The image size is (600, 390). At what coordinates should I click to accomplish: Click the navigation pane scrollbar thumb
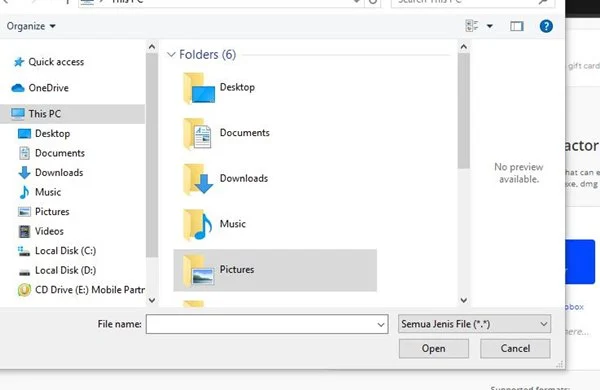click(152, 155)
